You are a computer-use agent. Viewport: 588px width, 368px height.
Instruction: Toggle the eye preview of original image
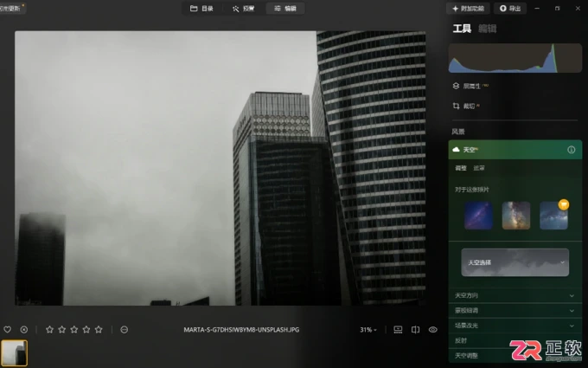432,330
